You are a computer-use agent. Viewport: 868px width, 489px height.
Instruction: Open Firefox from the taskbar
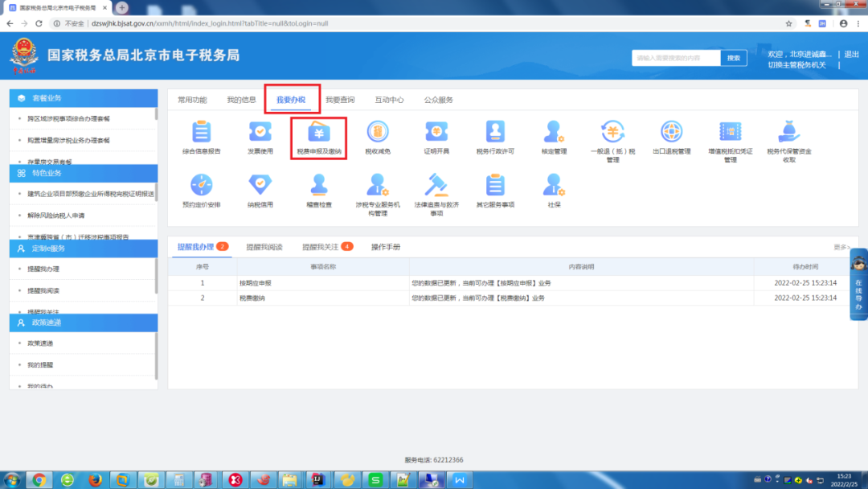95,479
